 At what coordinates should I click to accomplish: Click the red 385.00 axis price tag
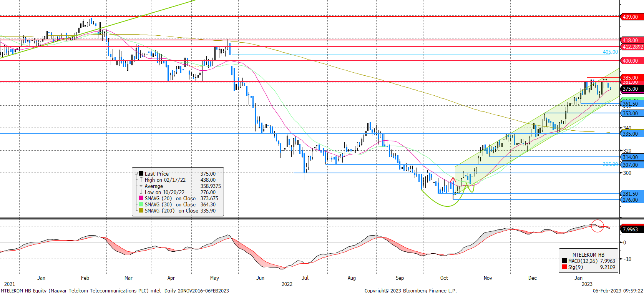632,78
